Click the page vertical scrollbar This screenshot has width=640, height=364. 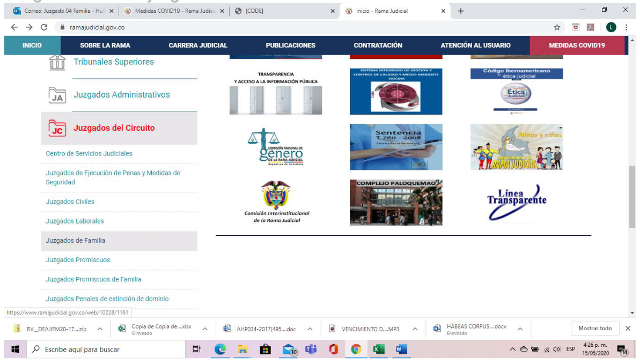[x=632, y=197]
